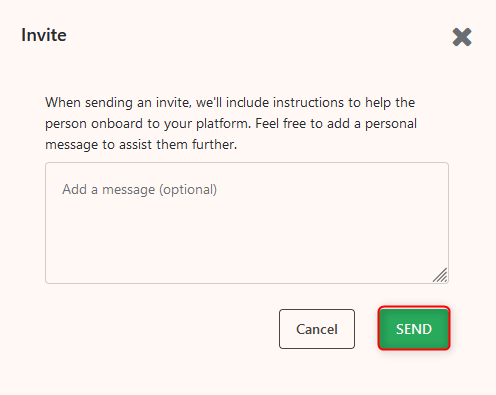Click the SEND button
This screenshot has width=496, height=395.
click(x=414, y=328)
